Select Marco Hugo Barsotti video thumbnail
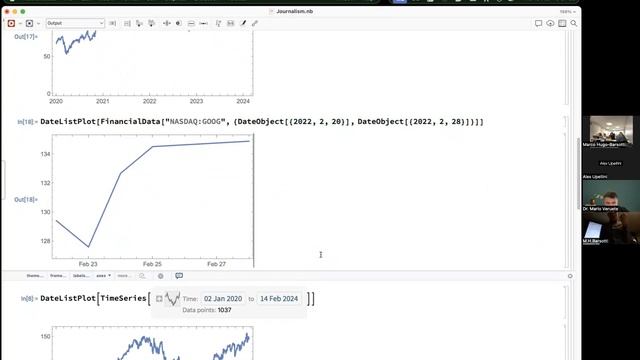 611,131
